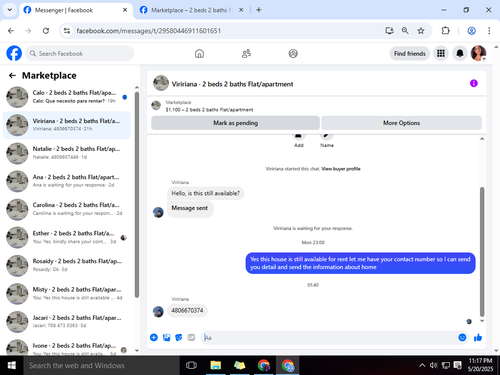Open the emoji picker in the composer
This screenshot has height=375, width=500.
click(462, 338)
